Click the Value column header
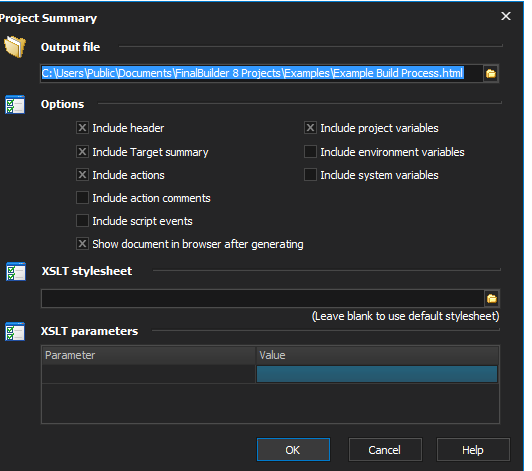The height and width of the screenshot is (471, 532). [x=377, y=355]
